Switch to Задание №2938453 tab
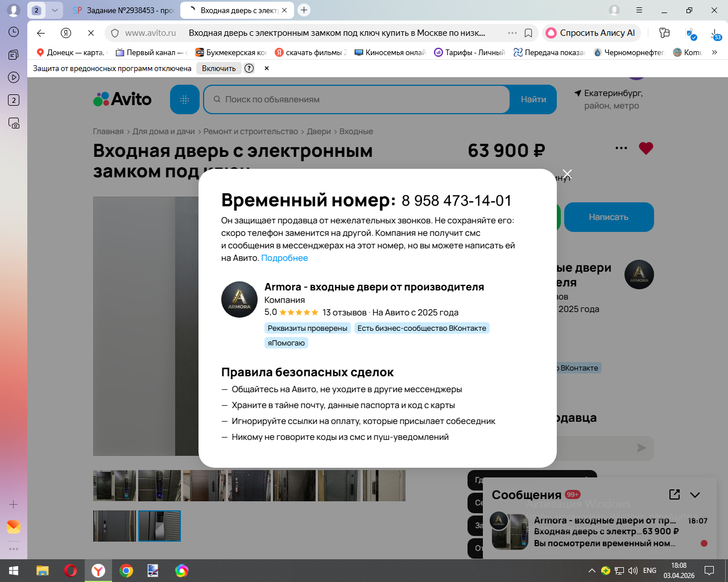 (123, 10)
